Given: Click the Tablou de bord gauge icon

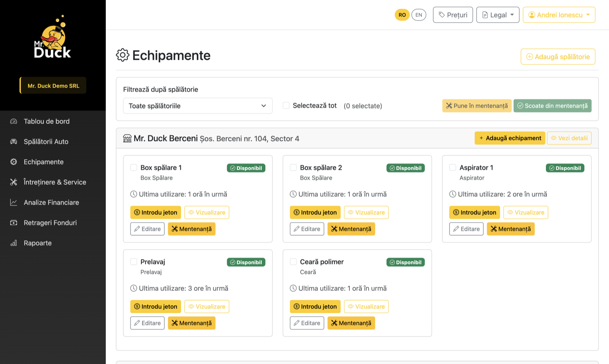Looking at the screenshot, I should (14, 121).
